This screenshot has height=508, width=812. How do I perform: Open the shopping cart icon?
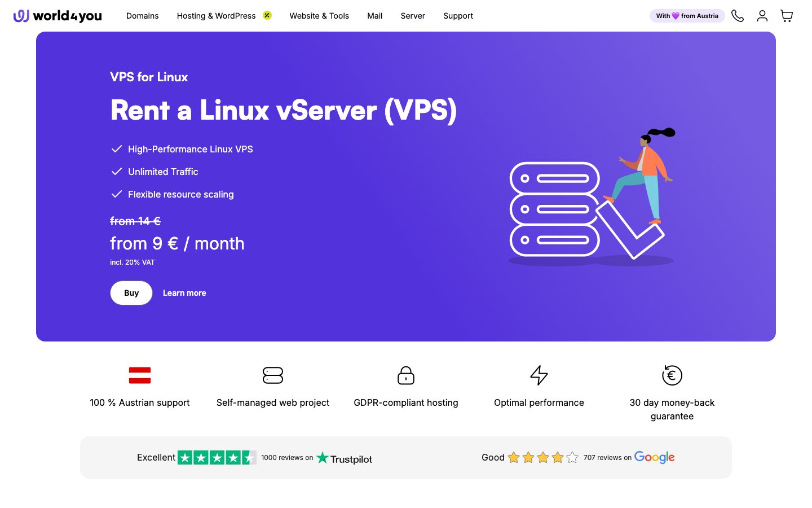coord(787,16)
